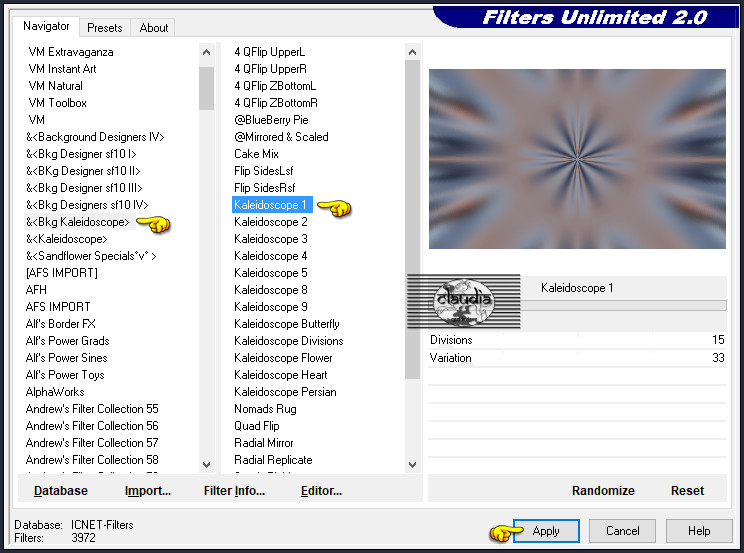The height and width of the screenshot is (553, 744).
Task: Open Filter Info...
Action: click(234, 490)
